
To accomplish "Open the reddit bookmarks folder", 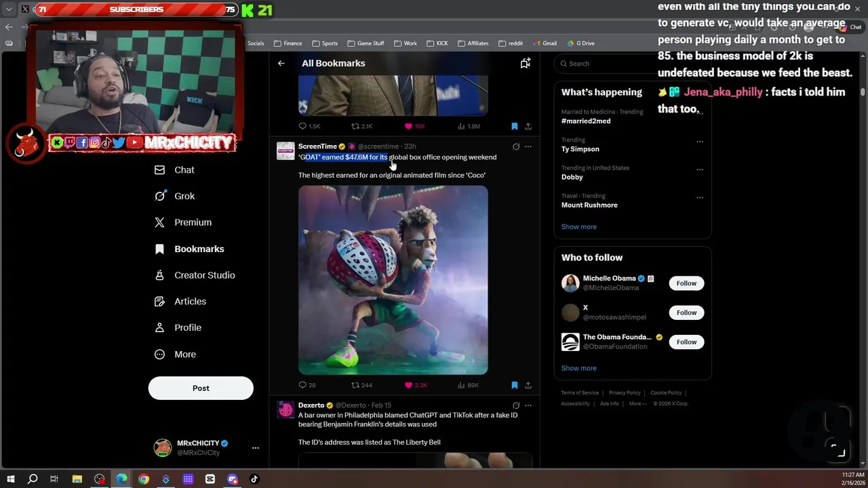I will point(511,43).
